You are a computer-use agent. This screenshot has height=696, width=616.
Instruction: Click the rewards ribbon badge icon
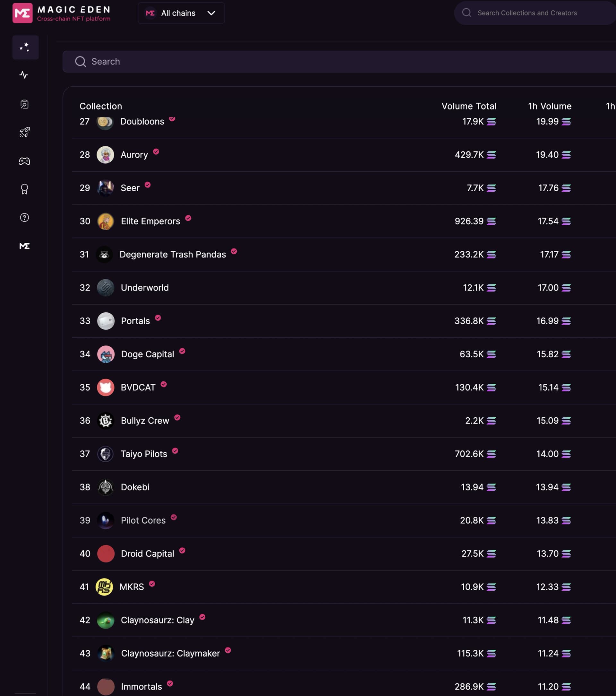coord(24,189)
